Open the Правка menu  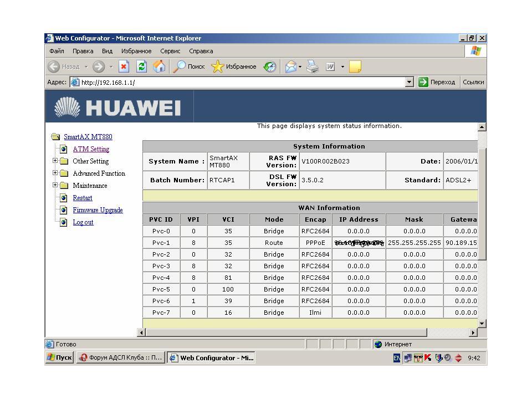point(83,51)
